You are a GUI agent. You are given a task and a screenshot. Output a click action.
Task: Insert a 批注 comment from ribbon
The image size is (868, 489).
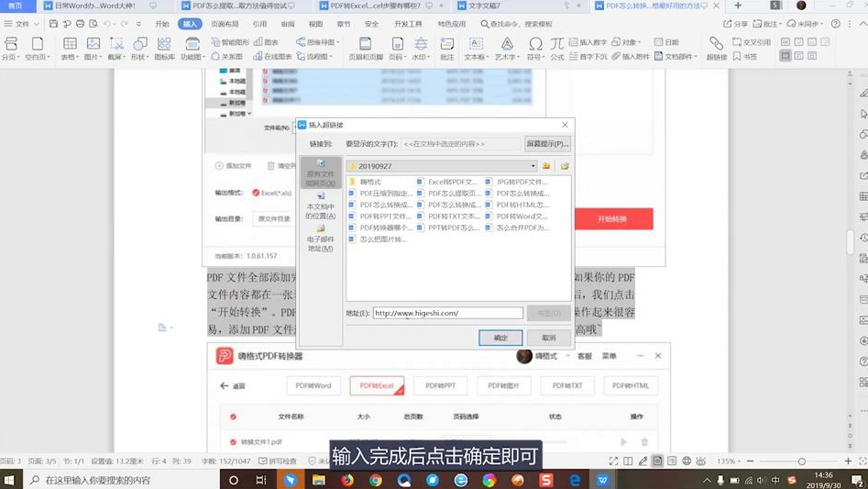coord(447,49)
